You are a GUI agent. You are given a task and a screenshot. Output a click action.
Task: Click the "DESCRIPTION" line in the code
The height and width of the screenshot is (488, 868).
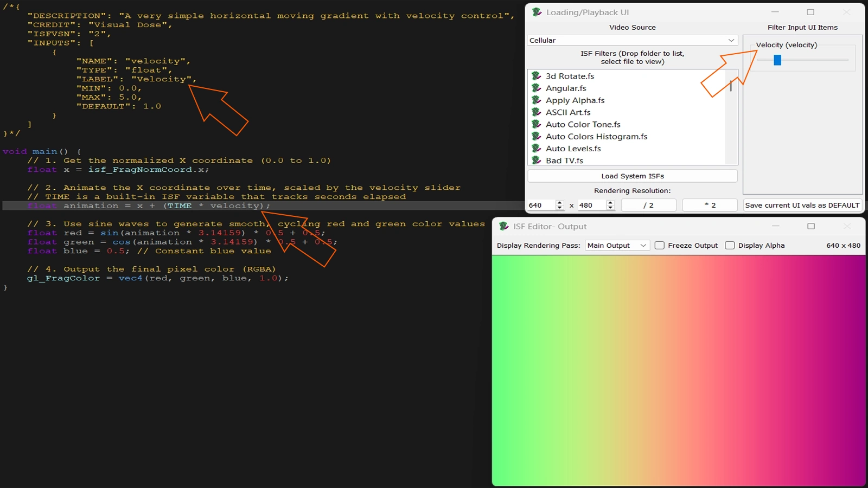click(x=271, y=16)
